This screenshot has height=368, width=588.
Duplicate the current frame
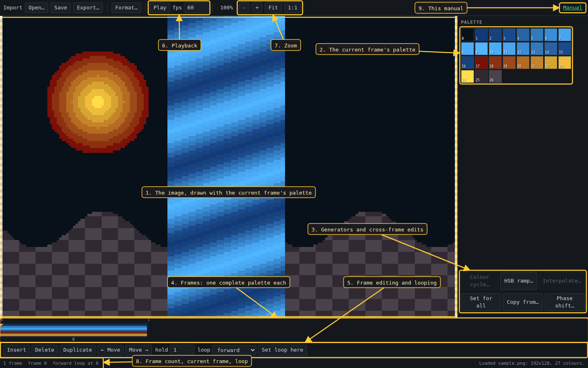coord(78,350)
